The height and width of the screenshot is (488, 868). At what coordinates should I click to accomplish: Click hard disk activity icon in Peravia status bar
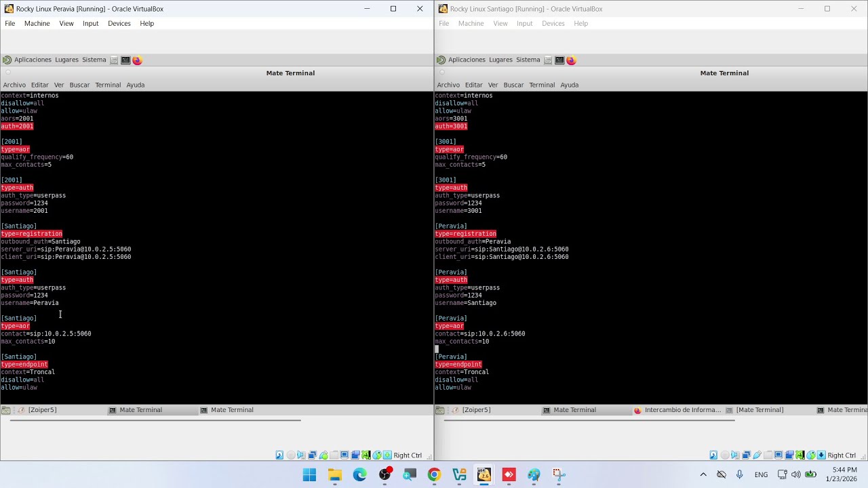click(x=279, y=455)
